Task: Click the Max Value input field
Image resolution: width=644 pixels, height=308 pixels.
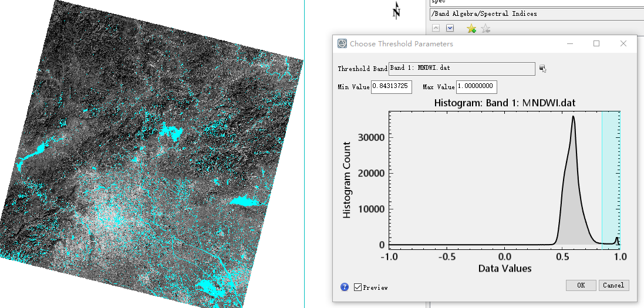Action: point(477,87)
